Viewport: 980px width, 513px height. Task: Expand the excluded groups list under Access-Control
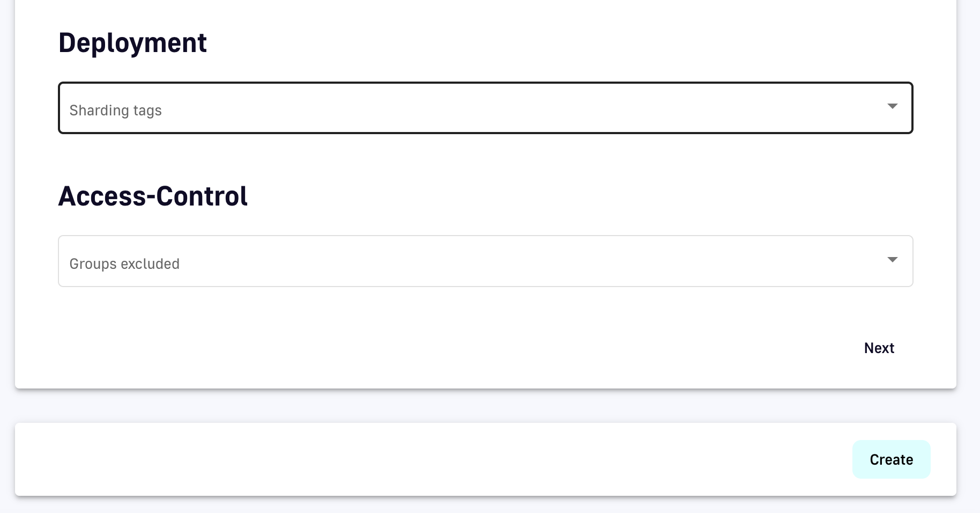(892, 260)
